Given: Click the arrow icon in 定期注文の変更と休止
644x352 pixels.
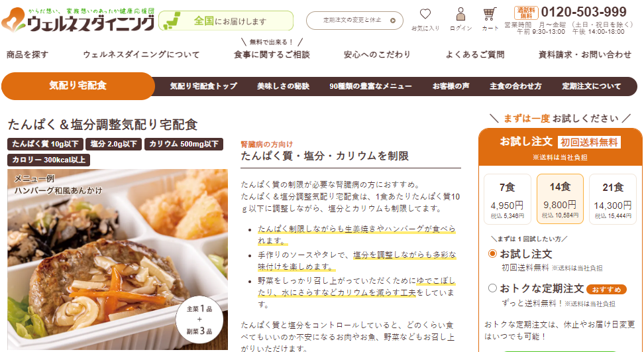Looking at the screenshot, I should (x=393, y=21).
